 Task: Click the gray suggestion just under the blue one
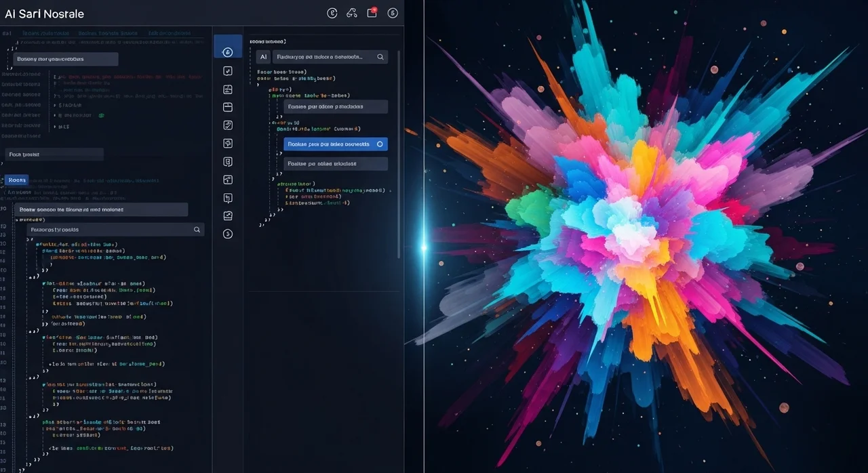tap(336, 164)
